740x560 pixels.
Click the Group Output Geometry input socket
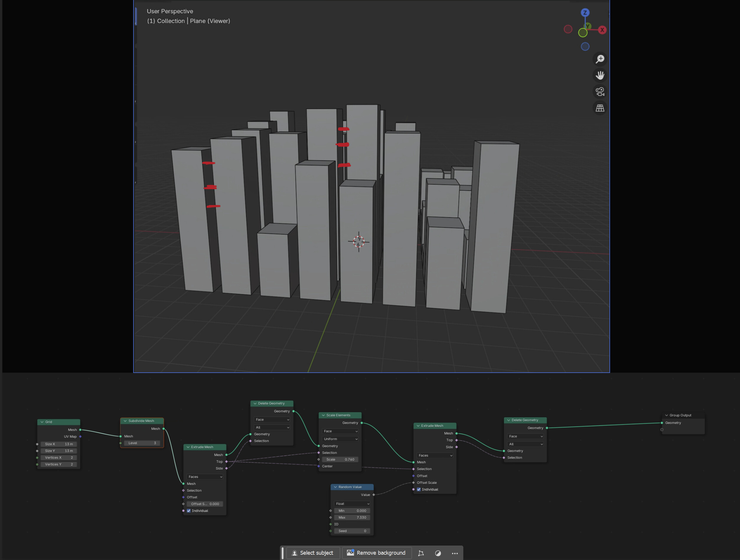tap(662, 423)
